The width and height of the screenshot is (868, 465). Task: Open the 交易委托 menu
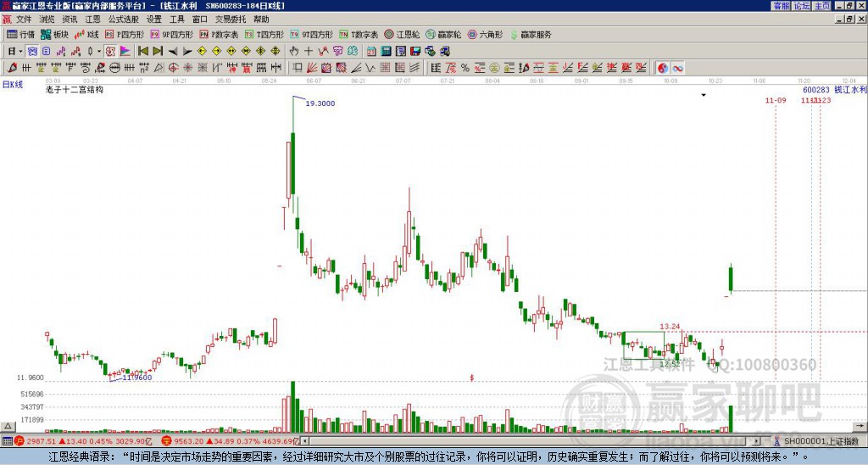click(231, 20)
